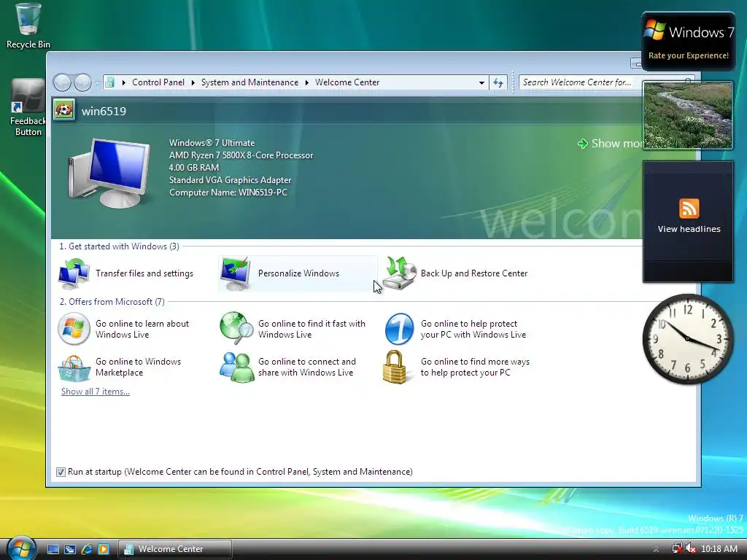747x560 pixels.
Task: Click Show all 7 items link
Action: (x=96, y=392)
